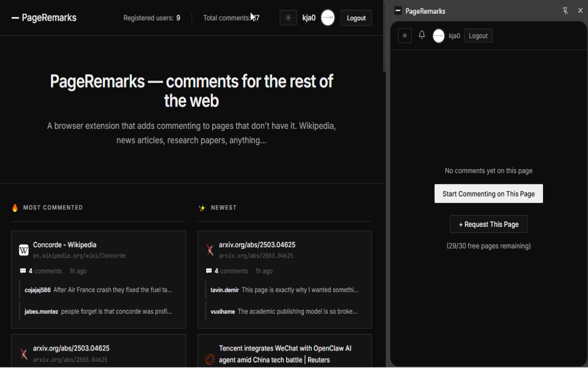Image resolution: width=588 pixels, height=368 pixels.
Task: Click Logout in the PageRemarks sidebar panel
Action: [478, 36]
